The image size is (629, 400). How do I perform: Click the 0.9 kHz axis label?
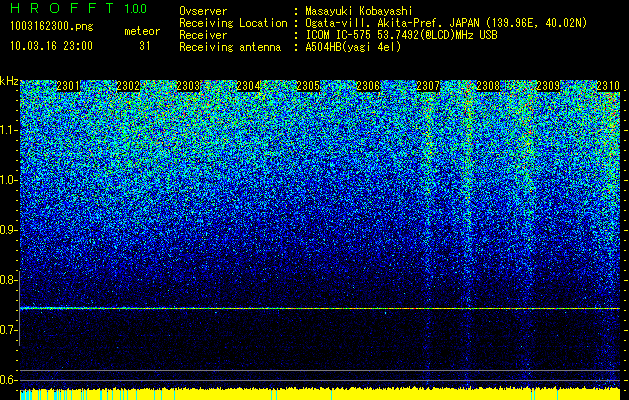tap(8, 230)
